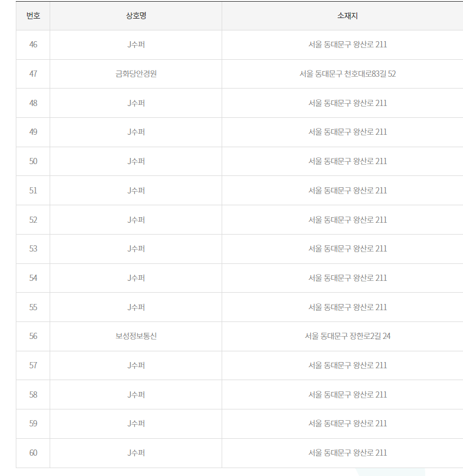Viewport: 463px width, 476px height.
Task: Select row number 50
Action: pyautogui.click(x=33, y=161)
